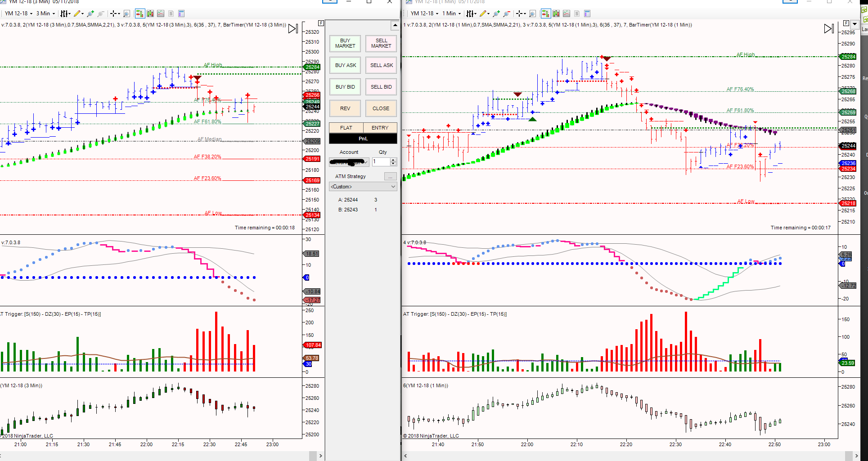Click the F fixed-scale icon on 1 Min chart
Screen dimensions: 868x461
pyautogui.click(x=846, y=23)
